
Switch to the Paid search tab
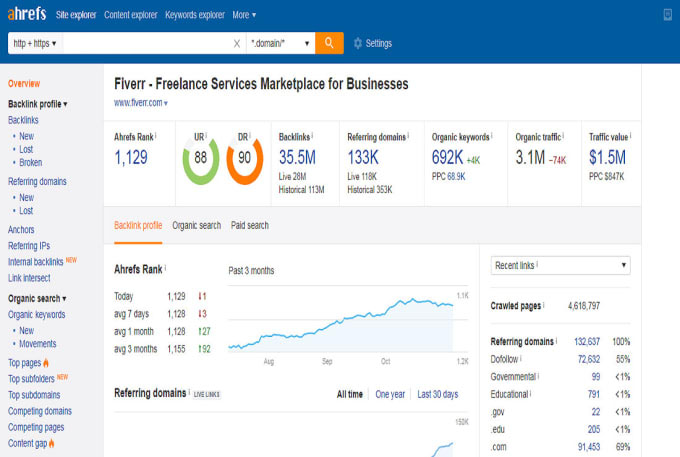tap(249, 225)
